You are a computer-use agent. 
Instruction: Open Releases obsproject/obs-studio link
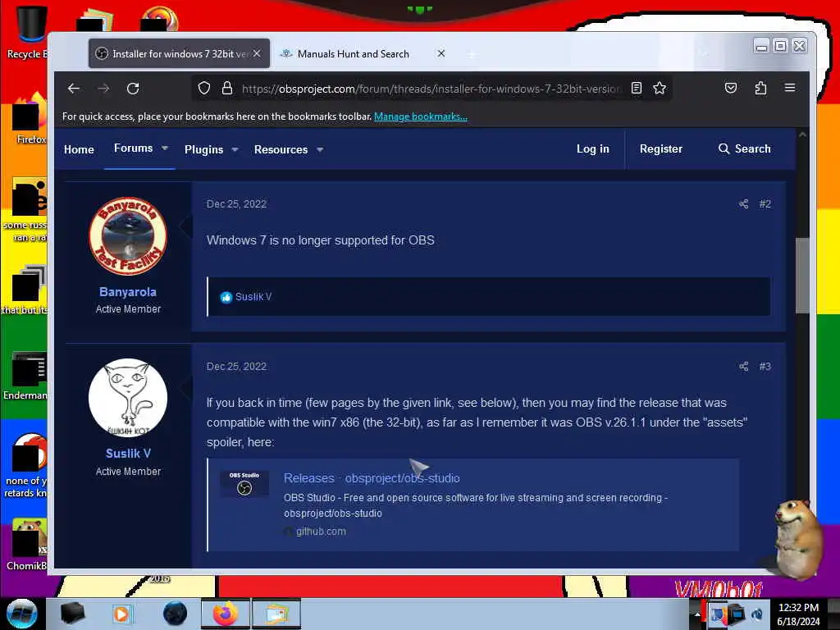[x=372, y=478]
